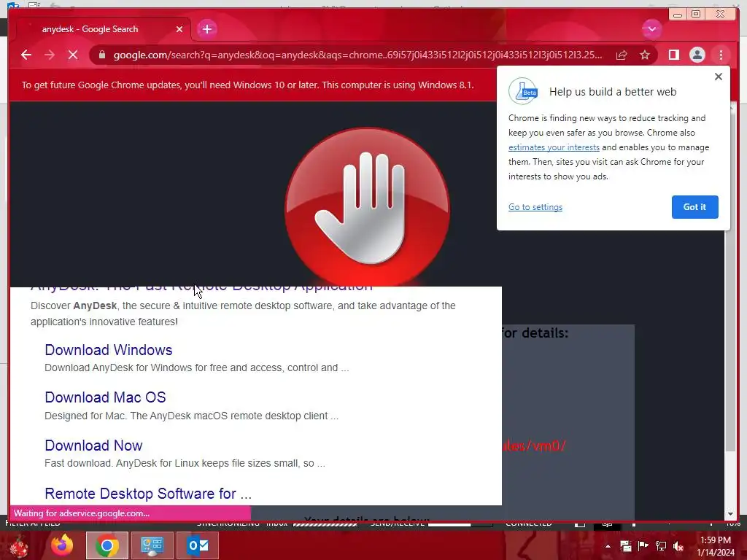Open Chrome's side panel

point(673,55)
